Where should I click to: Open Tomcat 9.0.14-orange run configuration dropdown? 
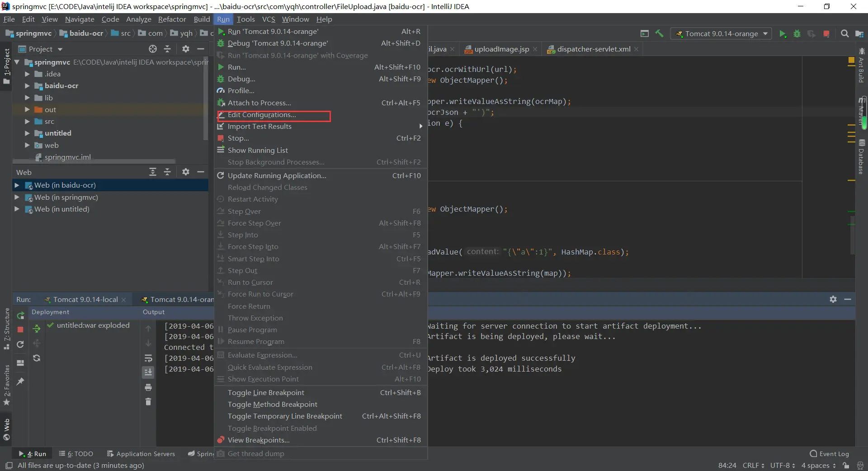[x=721, y=33]
